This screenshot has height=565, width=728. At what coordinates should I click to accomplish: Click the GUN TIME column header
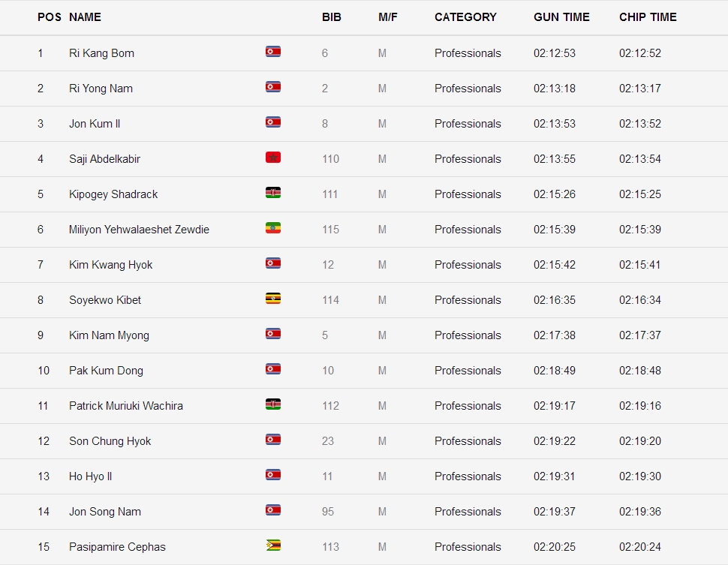click(561, 17)
